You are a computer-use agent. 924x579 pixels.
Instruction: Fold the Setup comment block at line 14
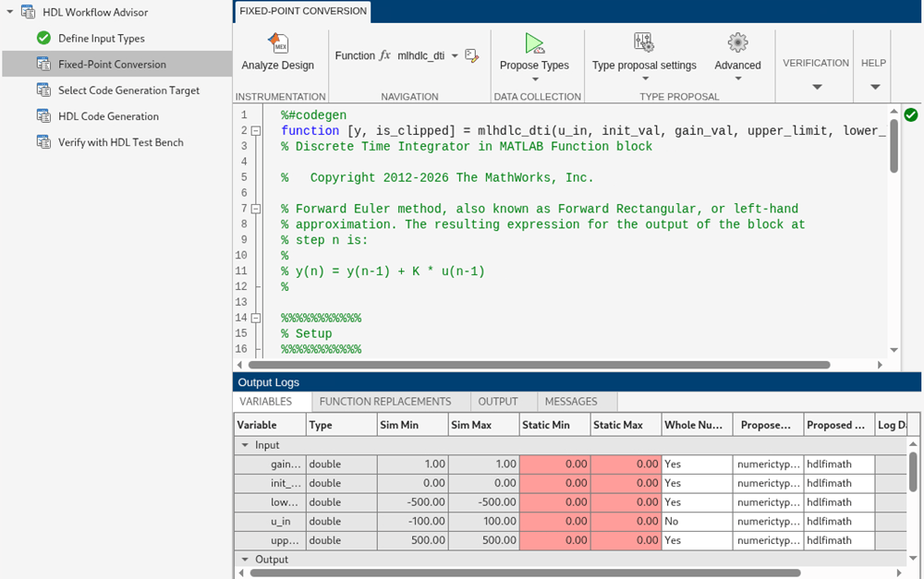pyautogui.click(x=256, y=318)
